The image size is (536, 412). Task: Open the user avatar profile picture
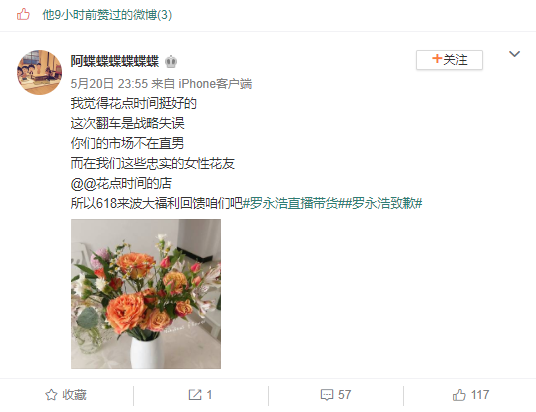click(x=39, y=72)
